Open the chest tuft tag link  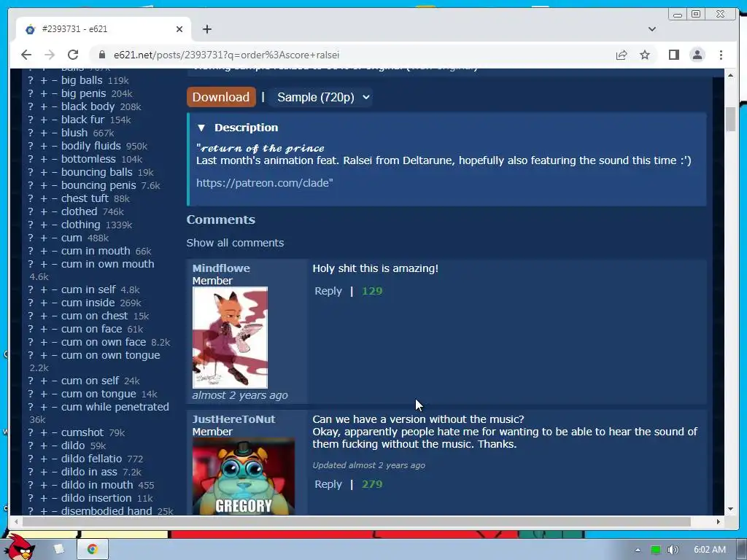85,198
